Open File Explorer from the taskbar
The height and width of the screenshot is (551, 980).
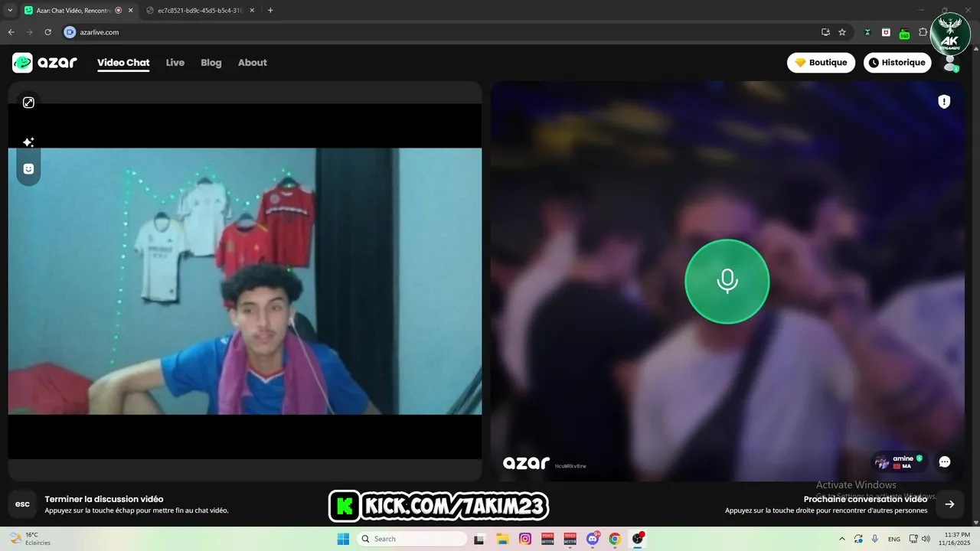pyautogui.click(x=502, y=539)
